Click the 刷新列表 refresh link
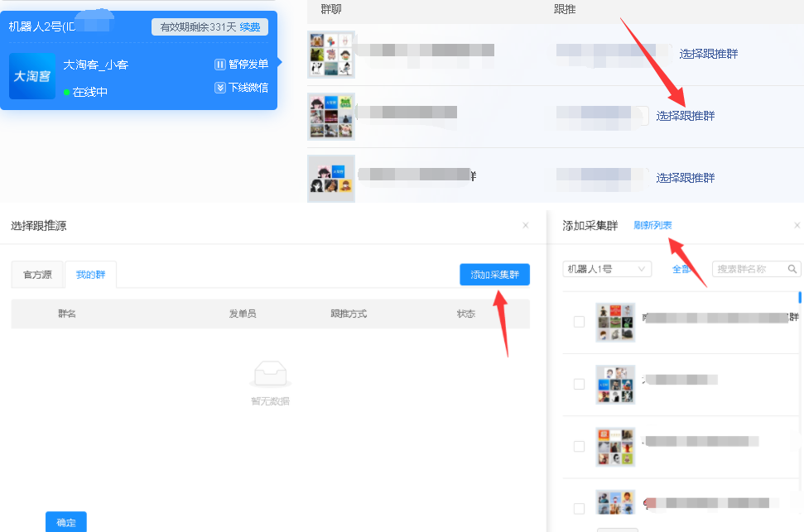The width and height of the screenshot is (804, 532). (x=652, y=225)
